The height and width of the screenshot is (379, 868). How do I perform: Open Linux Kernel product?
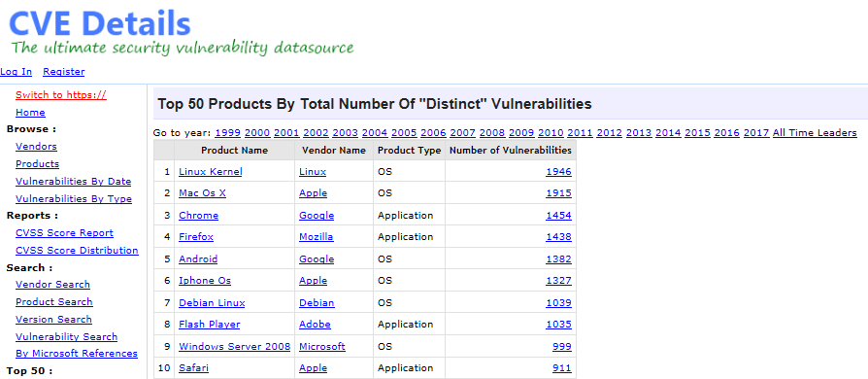pos(211,172)
